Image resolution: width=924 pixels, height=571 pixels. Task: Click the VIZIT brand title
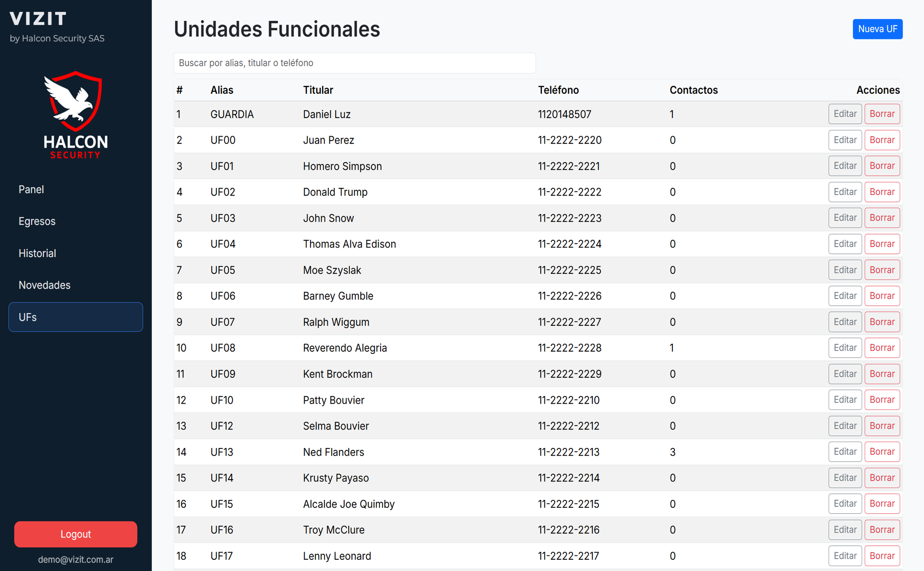[x=38, y=19]
